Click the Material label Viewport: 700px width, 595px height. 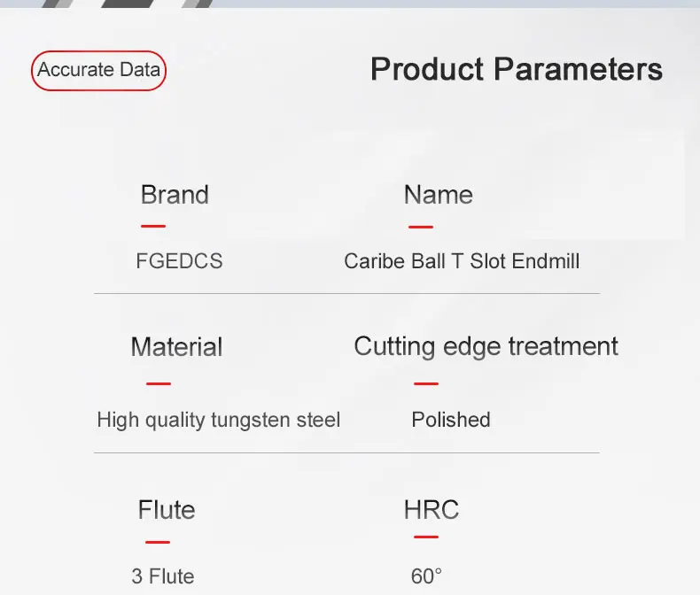(176, 346)
